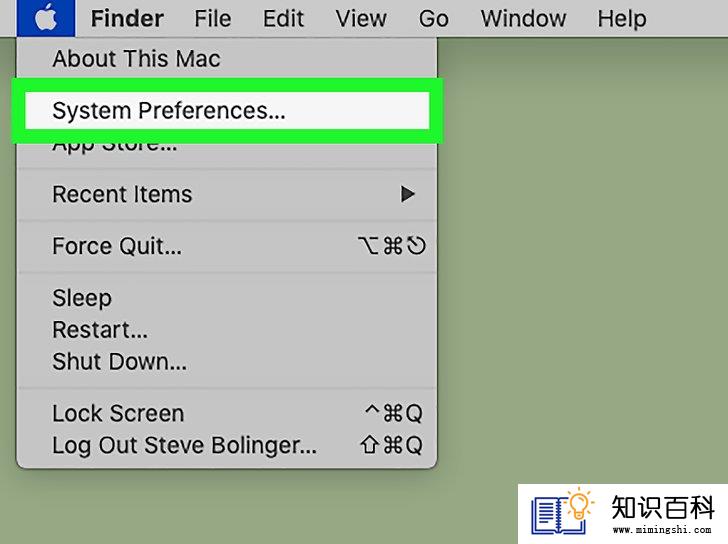
Task: Click the Apple logo menu icon
Action: (x=46, y=18)
